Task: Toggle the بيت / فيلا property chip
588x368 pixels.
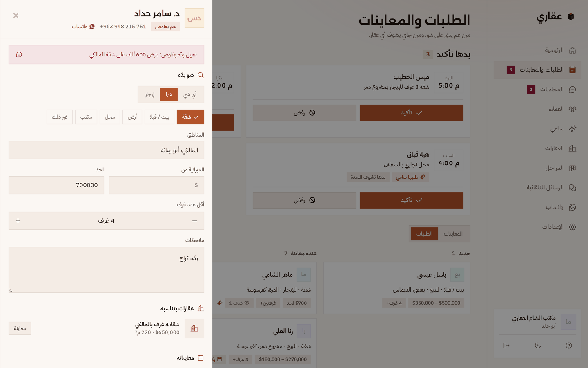Action: [159, 117]
